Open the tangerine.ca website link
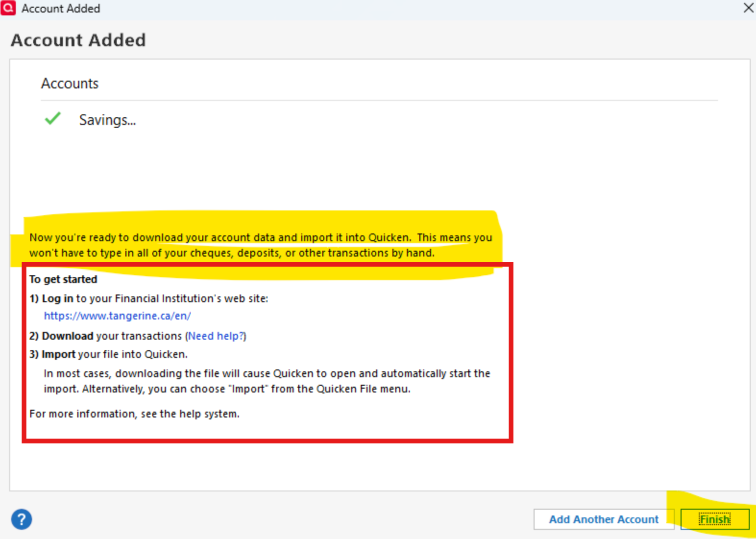Image resolution: width=756 pixels, height=539 pixels. (117, 316)
